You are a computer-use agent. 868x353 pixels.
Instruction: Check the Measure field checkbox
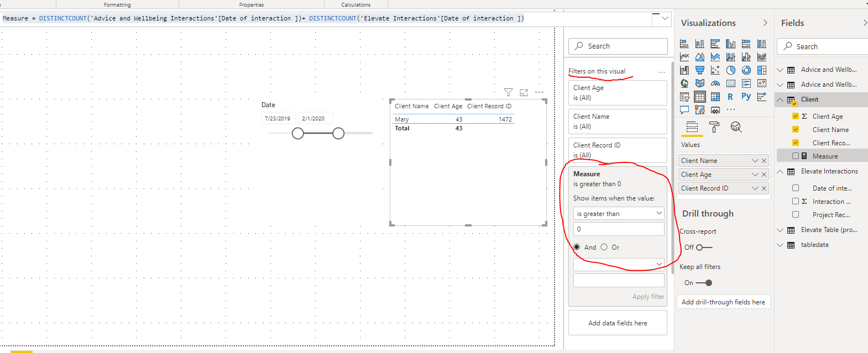[796, 156]
